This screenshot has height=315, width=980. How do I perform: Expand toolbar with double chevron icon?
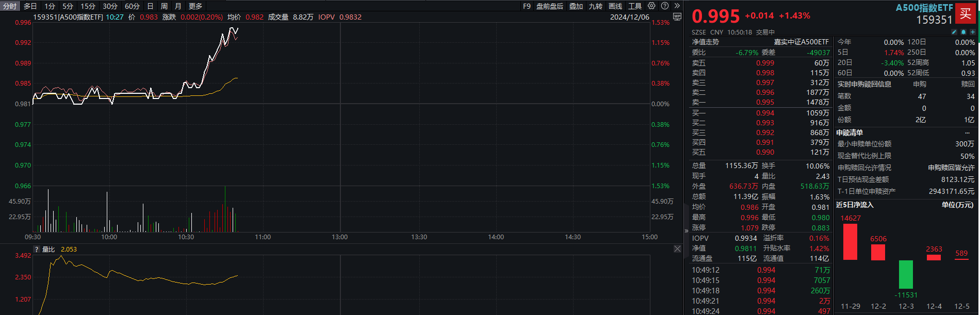coord(677,6)
